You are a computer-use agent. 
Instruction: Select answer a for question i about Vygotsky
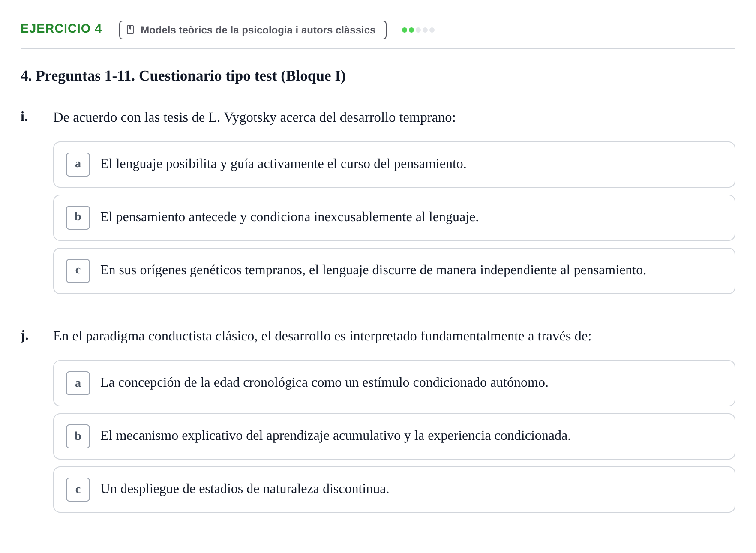394,165
